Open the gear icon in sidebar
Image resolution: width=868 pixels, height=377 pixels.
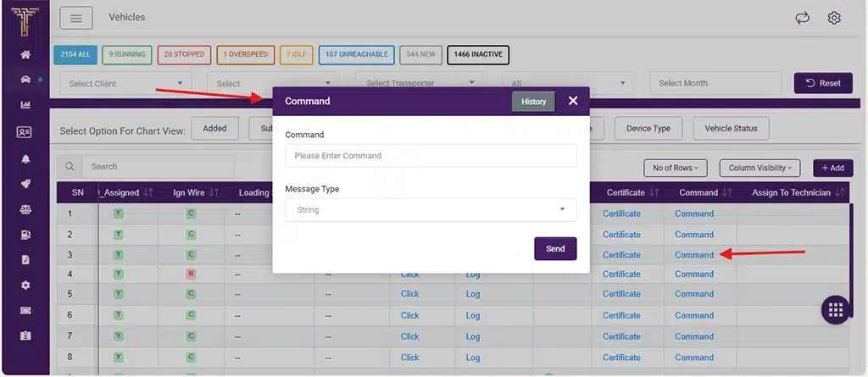[25, 286]
